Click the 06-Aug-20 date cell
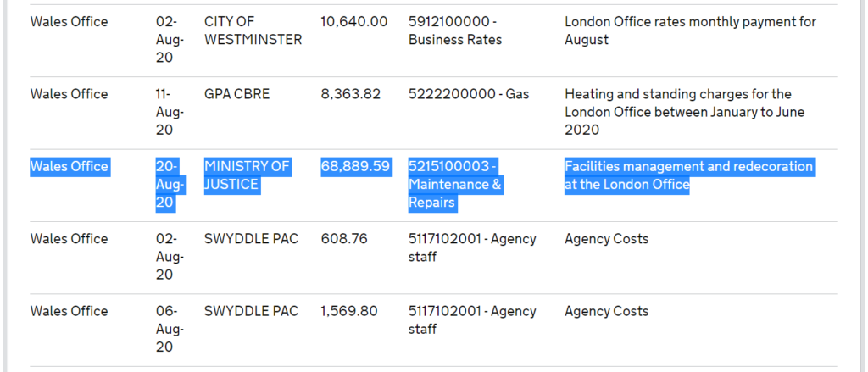Image resolution: width=868 pixels, height=372 pixels. click(x=164, y=329)
